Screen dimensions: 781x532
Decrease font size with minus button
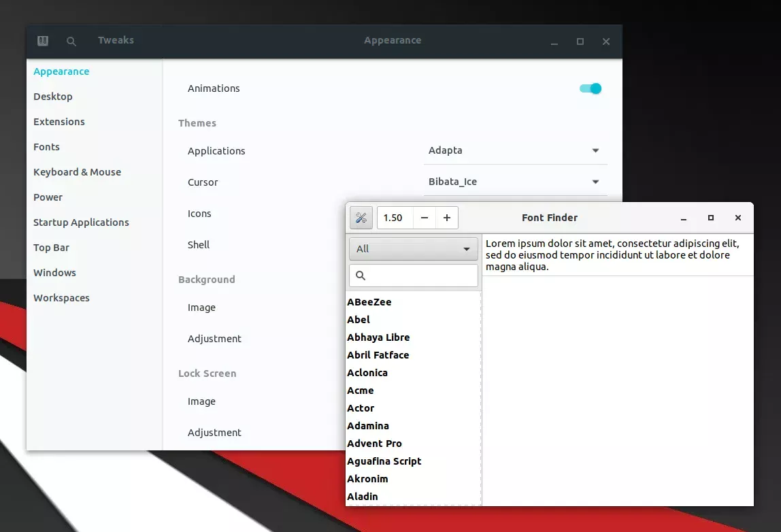pos(425,218)
